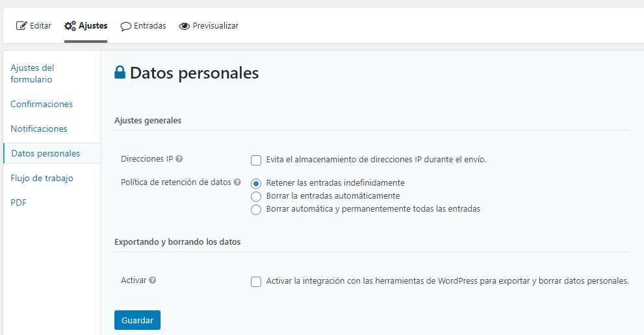Click the Entradas speech bubble icon
Viewport: 644px width, 335px height.
point(125,27)
